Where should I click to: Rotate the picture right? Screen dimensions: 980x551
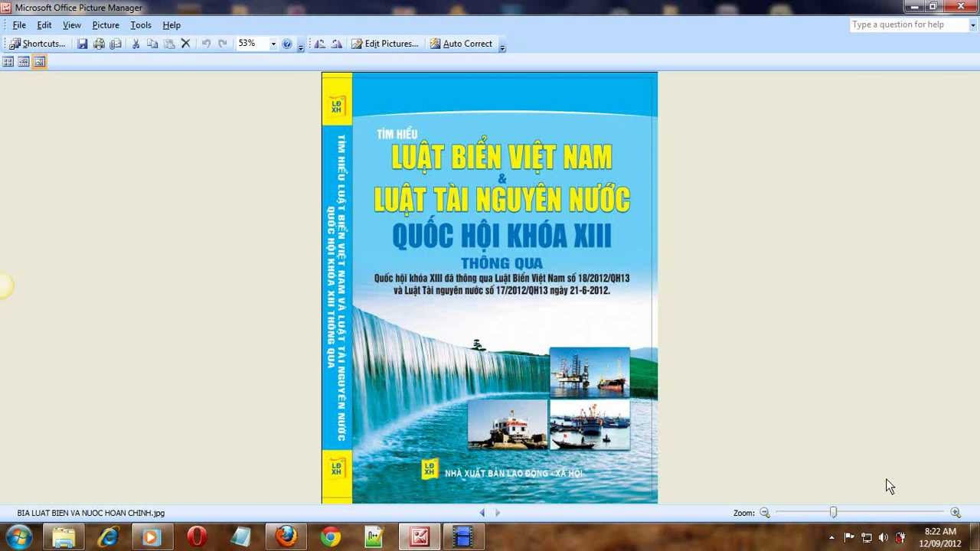click(x=336, y=44)
